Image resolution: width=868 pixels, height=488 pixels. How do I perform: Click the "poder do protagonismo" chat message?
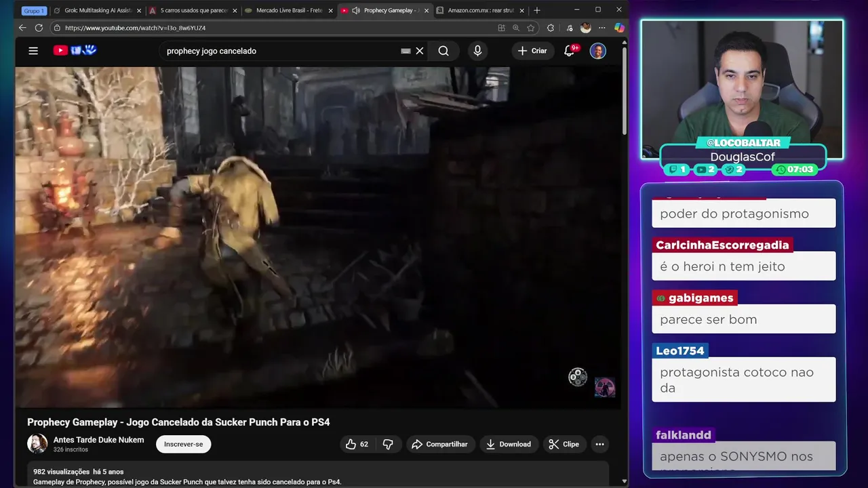click(744, 213)
